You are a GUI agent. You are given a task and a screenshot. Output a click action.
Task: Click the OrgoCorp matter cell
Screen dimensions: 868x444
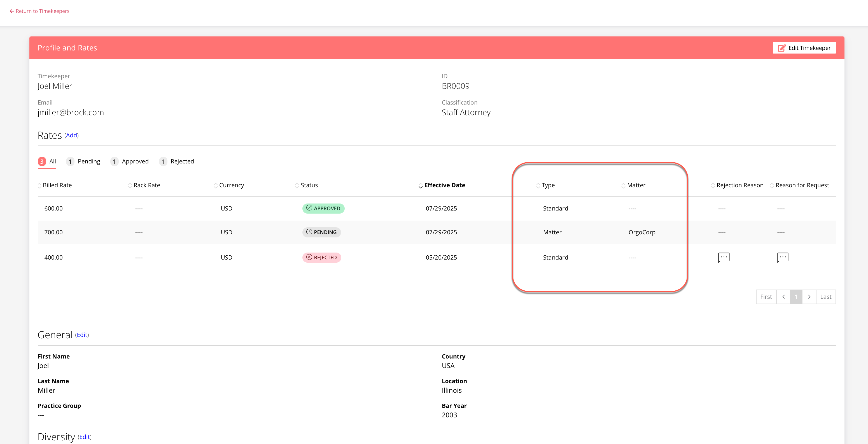[x=642, y=232]
